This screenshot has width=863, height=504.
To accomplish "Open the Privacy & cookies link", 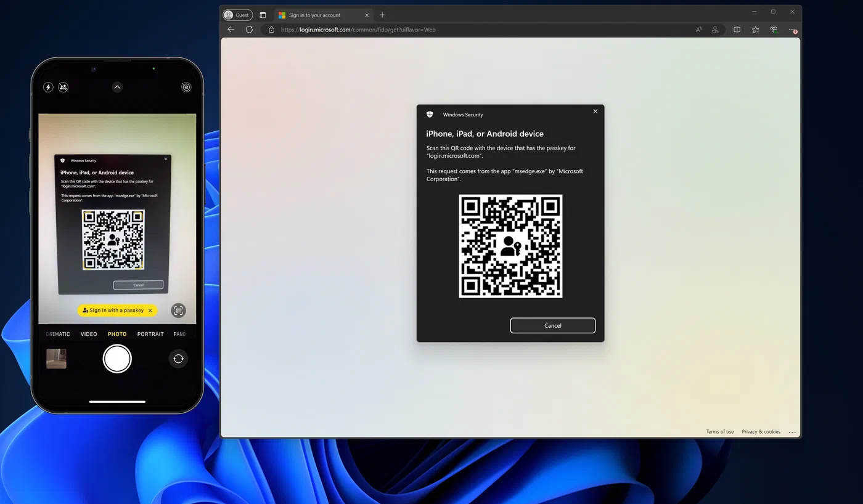I will pos(761,432).
